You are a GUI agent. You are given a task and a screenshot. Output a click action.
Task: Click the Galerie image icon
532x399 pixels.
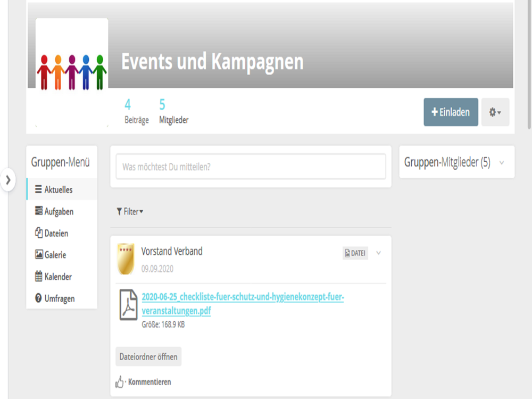[x=39, y=254]
